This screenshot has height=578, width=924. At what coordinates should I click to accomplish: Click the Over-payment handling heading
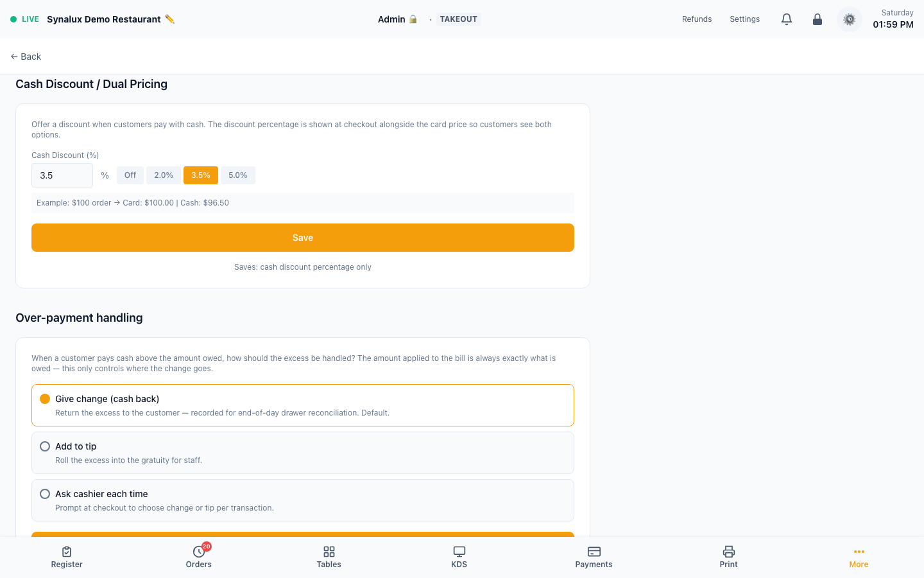click(79, 318)
